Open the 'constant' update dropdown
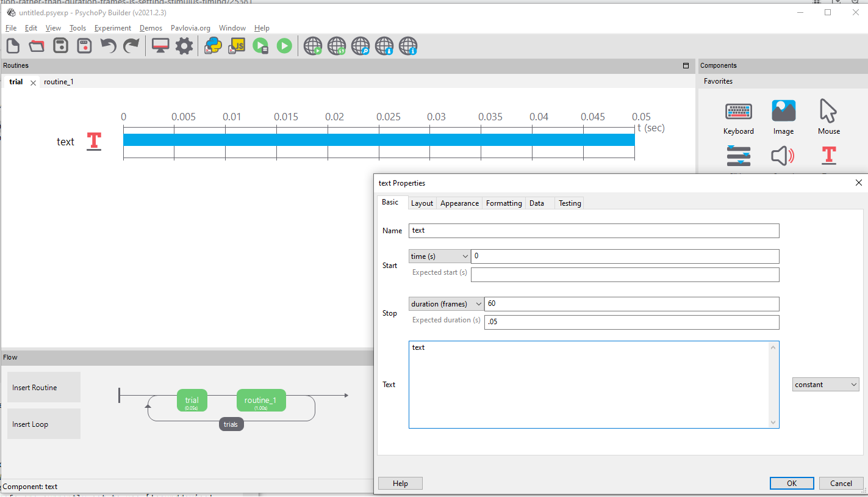 pyautogui.click(x=826, y=385)
